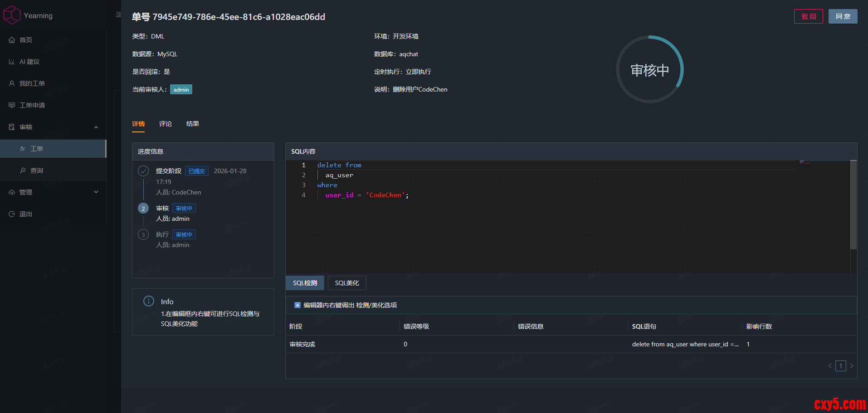Click the SQL美化 beautify button
The width and height of the screenshot is (868, 413).
tap(347, 283)
